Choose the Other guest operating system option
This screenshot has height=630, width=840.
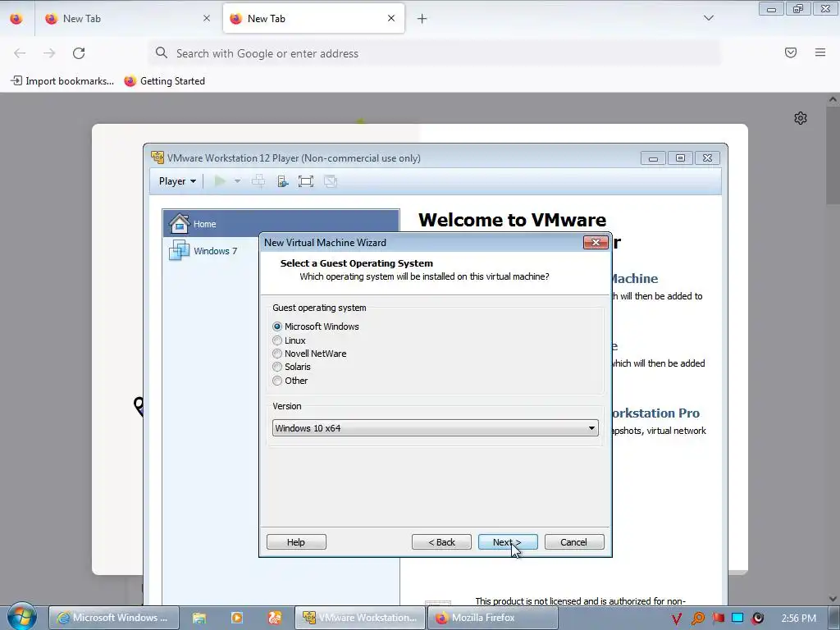coord(277,381)
